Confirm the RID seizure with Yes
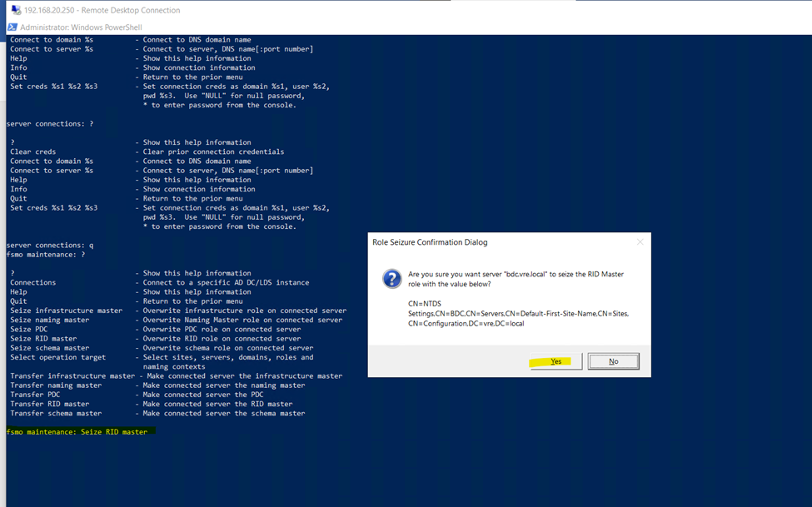The image size is (812, 507). pos(555,361)
